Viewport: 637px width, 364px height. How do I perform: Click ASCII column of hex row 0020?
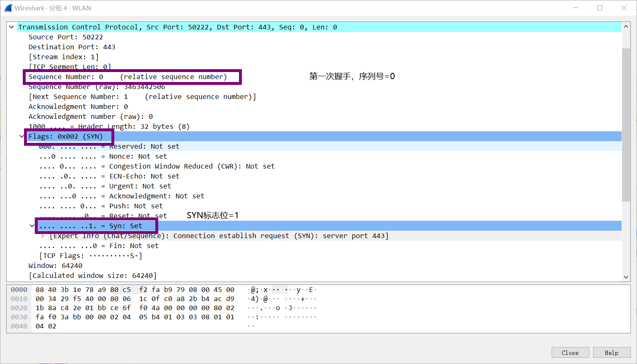click(282, 308)
